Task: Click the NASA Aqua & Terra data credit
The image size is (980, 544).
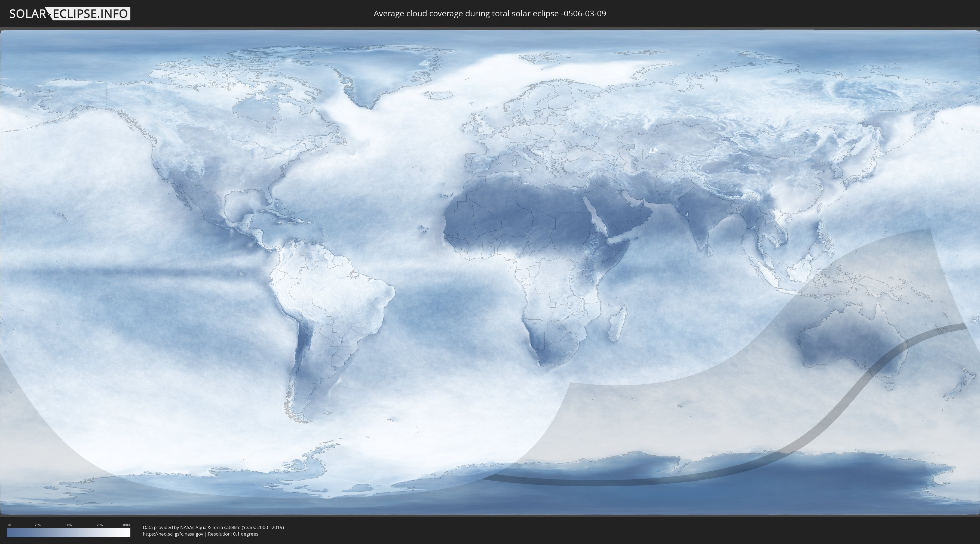Action: click(x=213, y=527)
